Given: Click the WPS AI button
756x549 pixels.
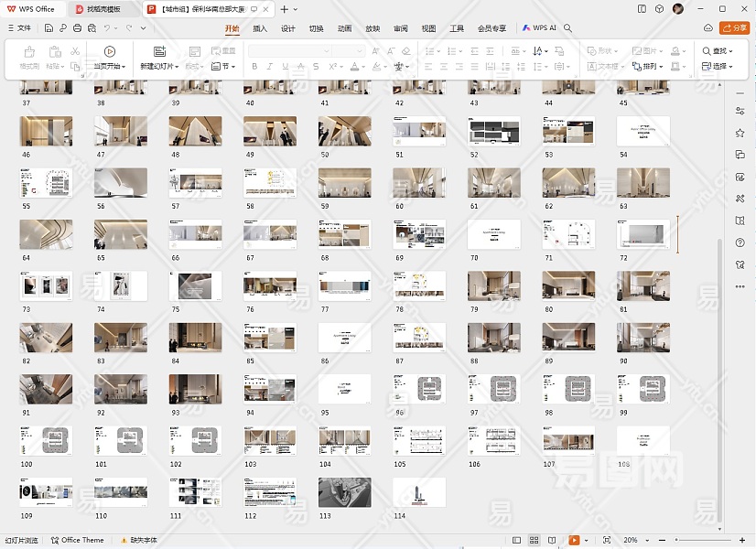Looking at the screenshot, I should 539,28.
